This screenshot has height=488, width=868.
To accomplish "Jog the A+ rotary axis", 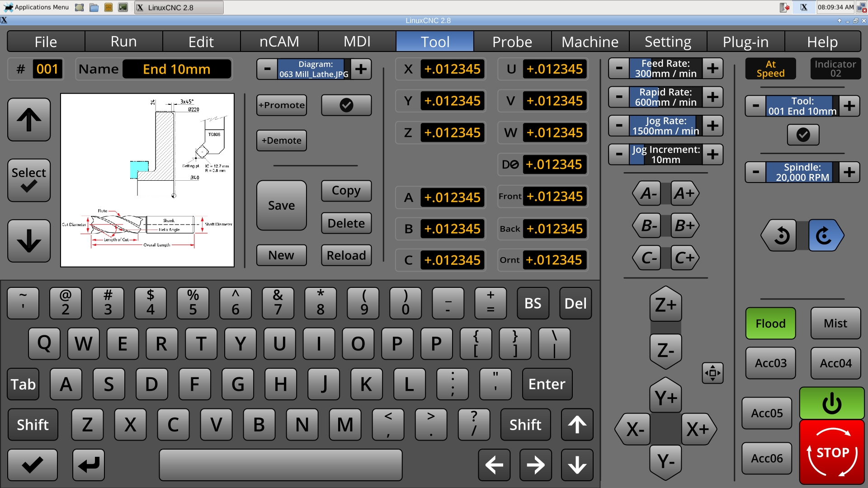I will [x=684, y=193].
